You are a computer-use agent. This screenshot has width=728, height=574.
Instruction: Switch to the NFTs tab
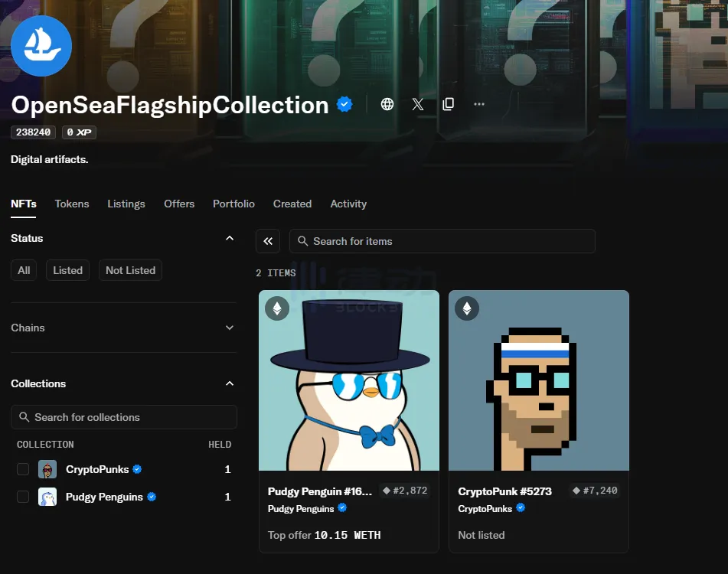pos(23,204)
